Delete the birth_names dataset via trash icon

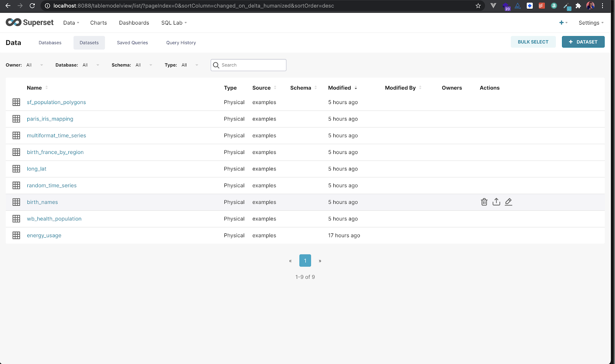pyautogui.click(x=484, y=202)
